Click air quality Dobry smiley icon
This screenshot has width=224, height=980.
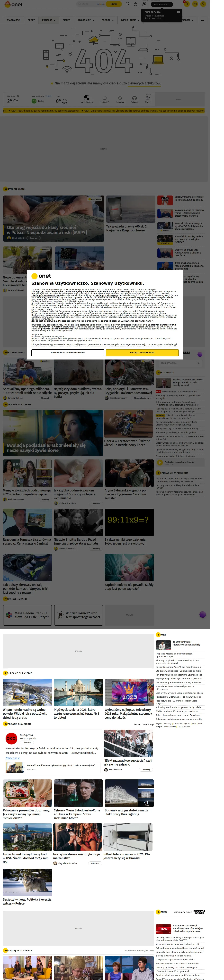(x=34, y=101)
